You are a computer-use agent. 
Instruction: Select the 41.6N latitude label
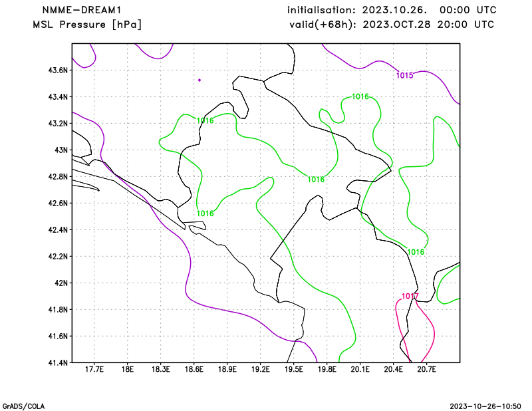tap(58, 337)
